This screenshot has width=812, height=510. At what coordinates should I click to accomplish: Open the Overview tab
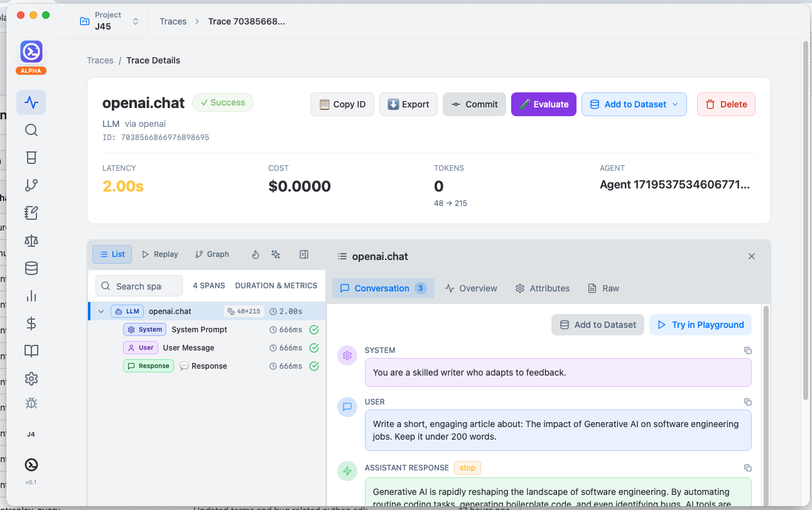pyautogui.click(x=471, y=288)
